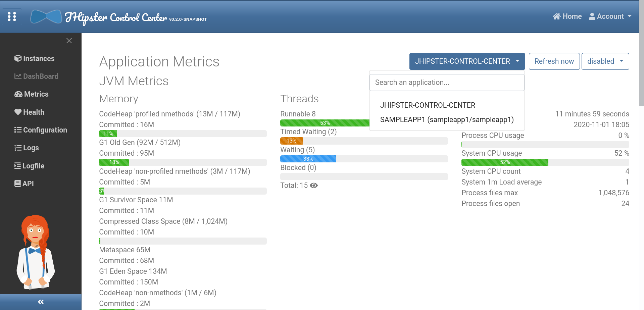Click the Configuration list icon
644x310 pixels.
coord(18,130)
